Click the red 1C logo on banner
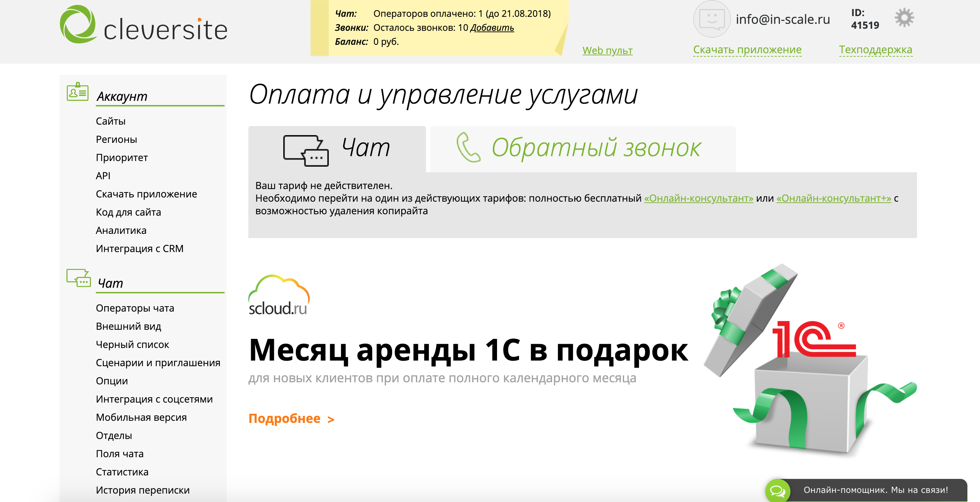 (814, 339)
